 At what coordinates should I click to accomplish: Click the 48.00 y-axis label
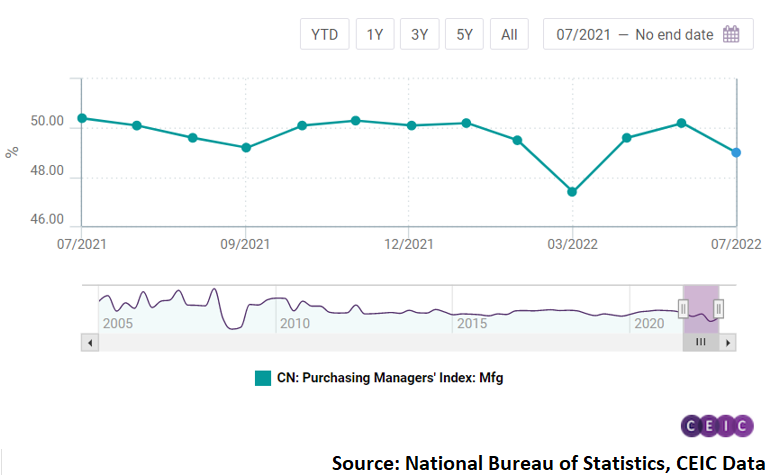point(47,171)
